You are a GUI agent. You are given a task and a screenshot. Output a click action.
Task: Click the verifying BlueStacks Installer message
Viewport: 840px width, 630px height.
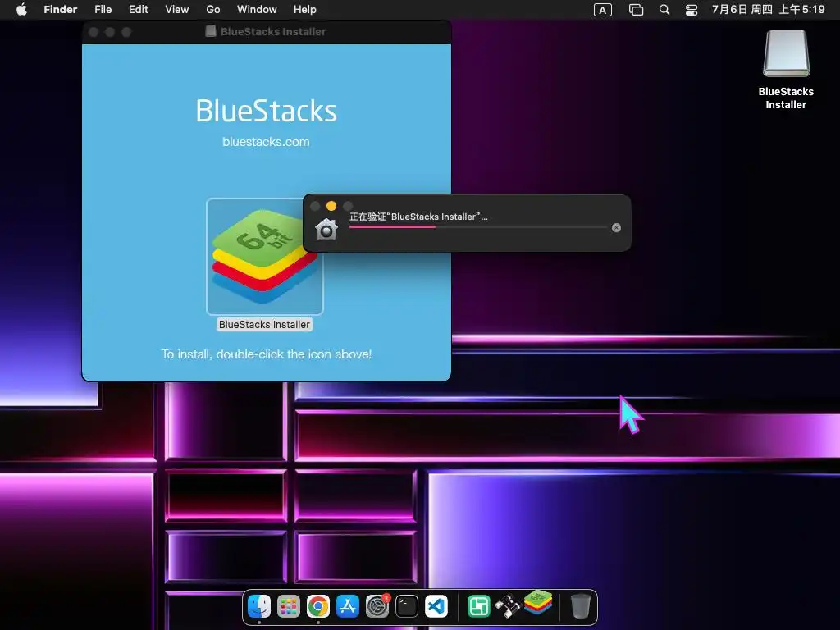418,217
